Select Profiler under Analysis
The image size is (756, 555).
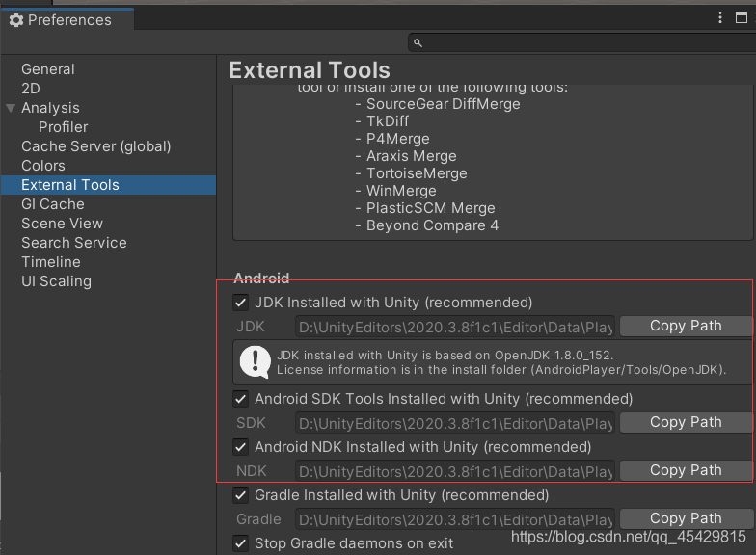click(x=64, y=127)
